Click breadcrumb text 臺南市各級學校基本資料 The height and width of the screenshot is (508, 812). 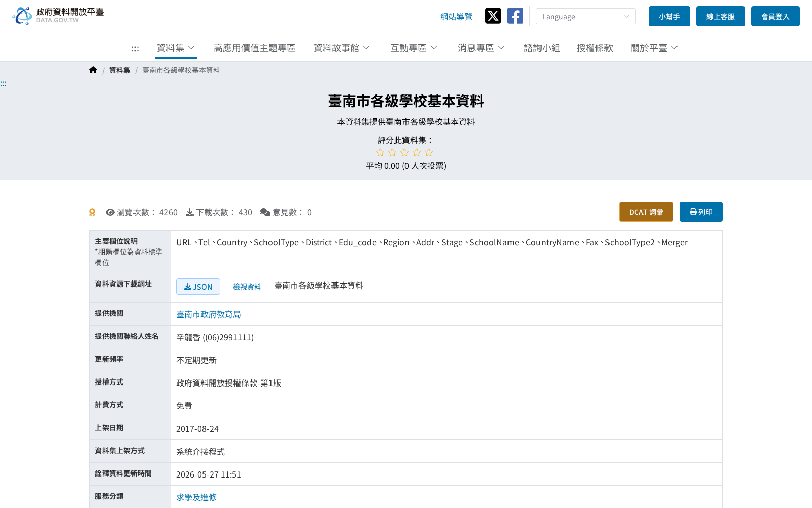181,70
